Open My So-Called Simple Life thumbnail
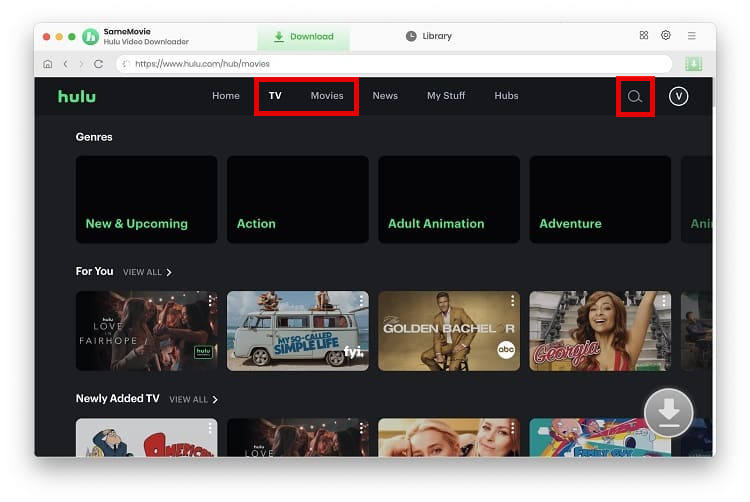The image size is (750, 502). [298, 331]
